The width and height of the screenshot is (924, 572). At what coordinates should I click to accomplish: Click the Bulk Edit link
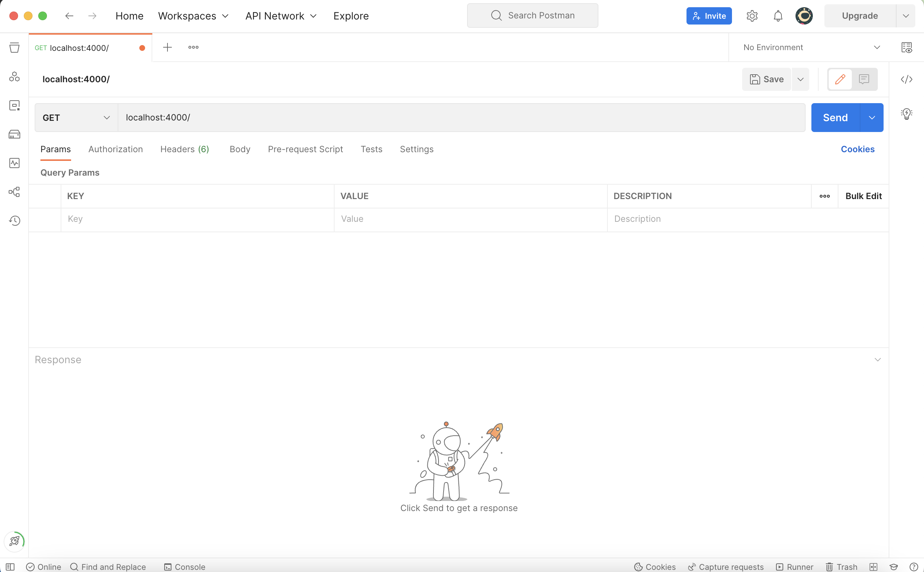point(863,196)
